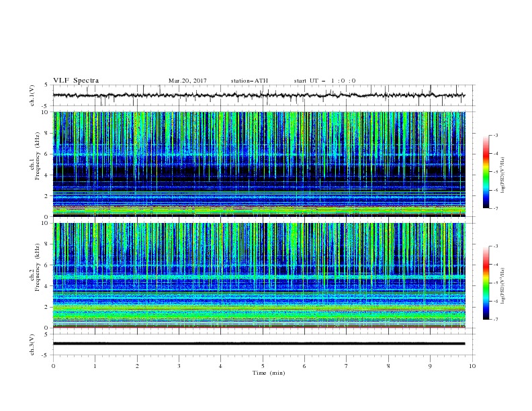Click the lower color bar log(PSD) label

pos(503,286)
